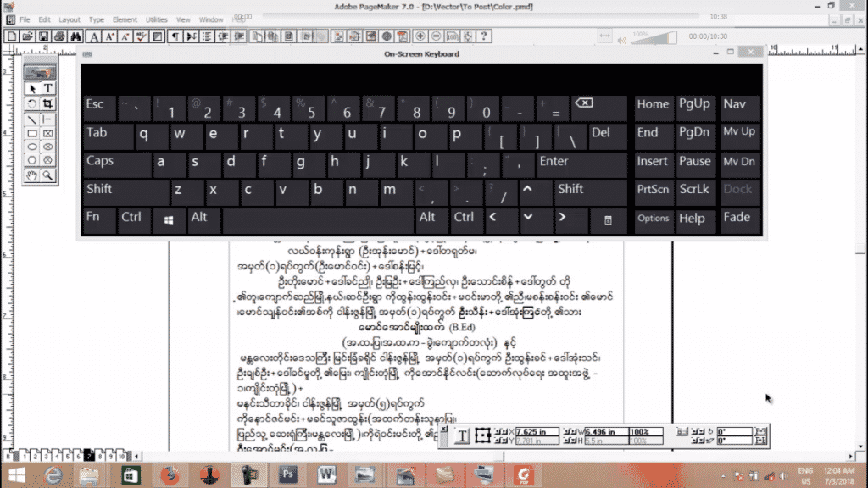Click the reference point proxy in Control palette
The width and height of the screenshot is (868, 488).
click(x=482, y=435)
